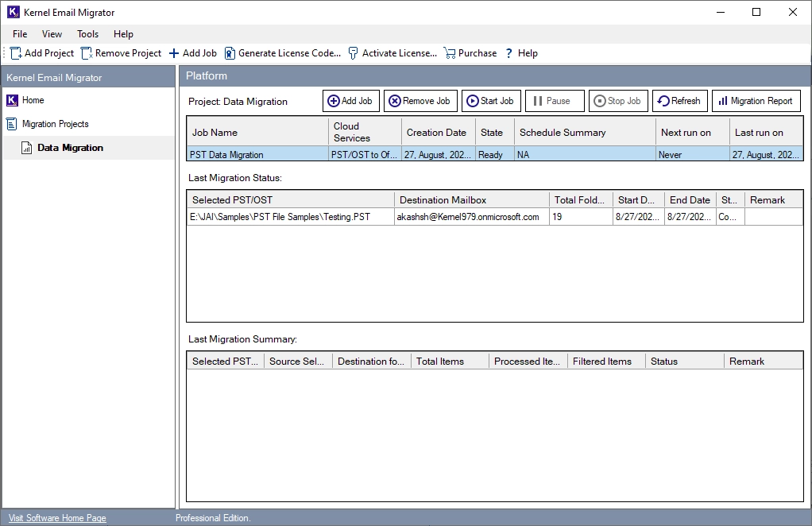This screenshot has width=812, height=526.
Task: Click the Filtered Items column header
Action: pyautogui.click(x=606, y=362)
